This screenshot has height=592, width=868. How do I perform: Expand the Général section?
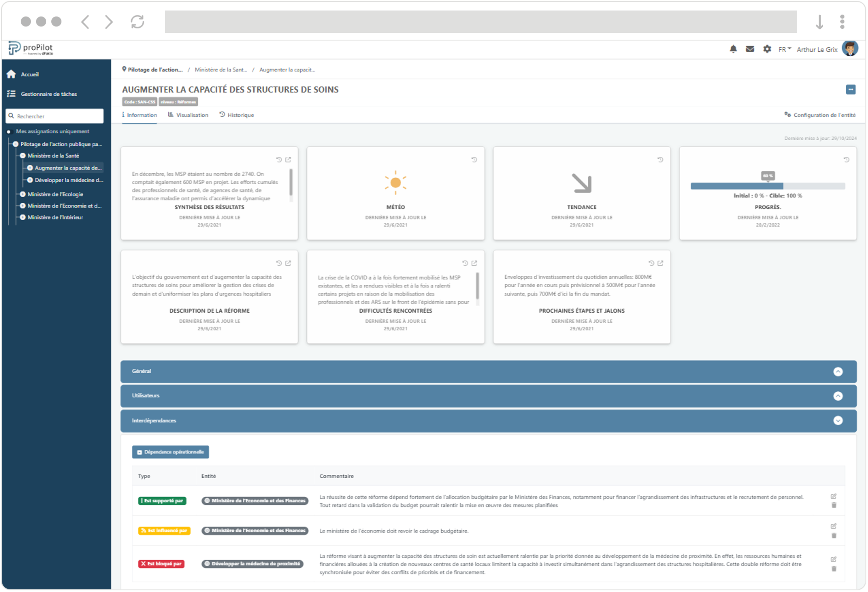click(x=838, y=371)
